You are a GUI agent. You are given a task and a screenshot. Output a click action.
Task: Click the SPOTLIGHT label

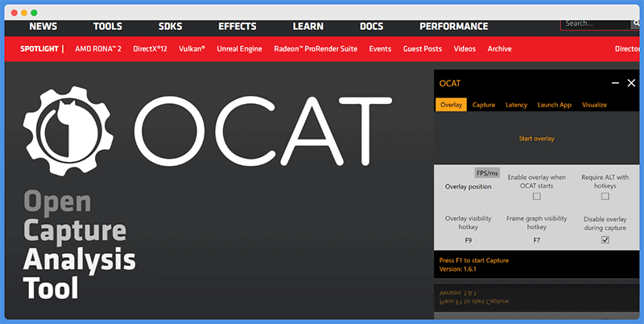pyautogui.click(x=39, y=49)
